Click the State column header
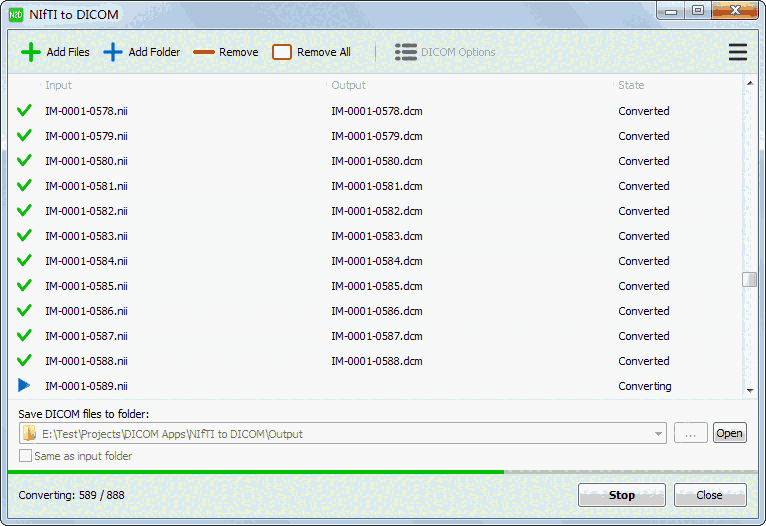Screen dimensions: 766x526 point(631,85)
